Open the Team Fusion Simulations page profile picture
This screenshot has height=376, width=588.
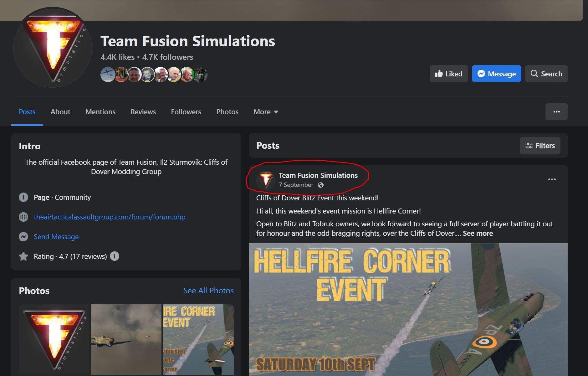53,48
